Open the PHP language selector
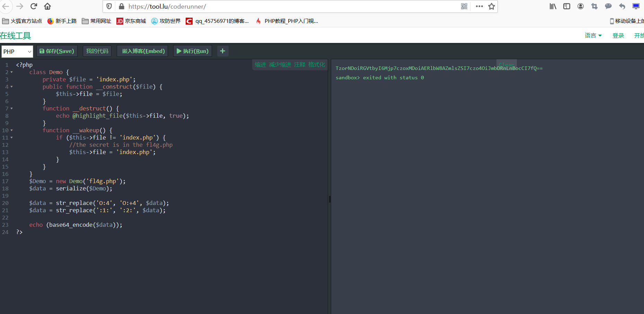This screenshot has width=644, height=314. point(17,51)
